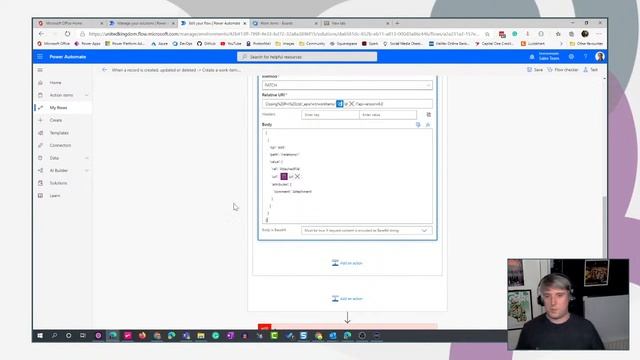This screenshot has width=640, height=360.
Task: Open the DevOps bookmark
Action: (182, 44)
